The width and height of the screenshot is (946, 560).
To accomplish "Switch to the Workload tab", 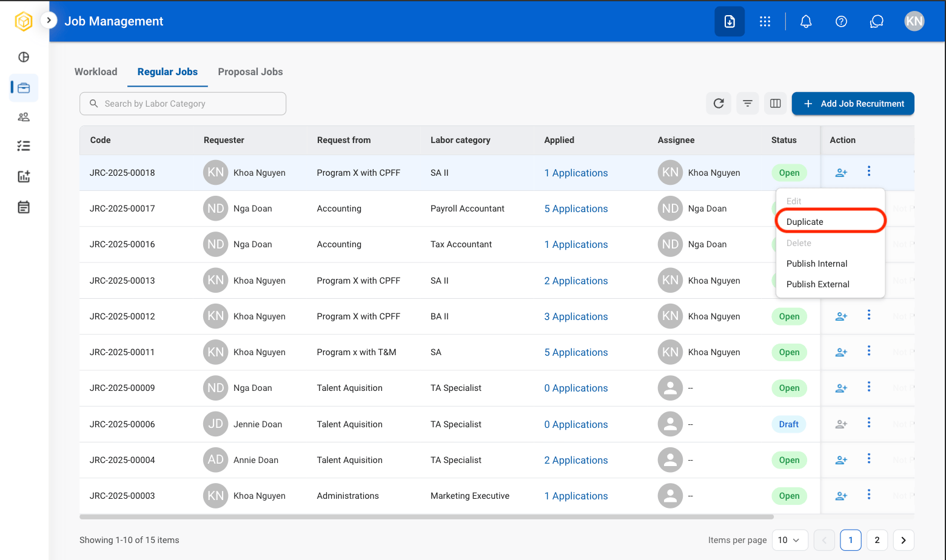I will pos(96,72).
